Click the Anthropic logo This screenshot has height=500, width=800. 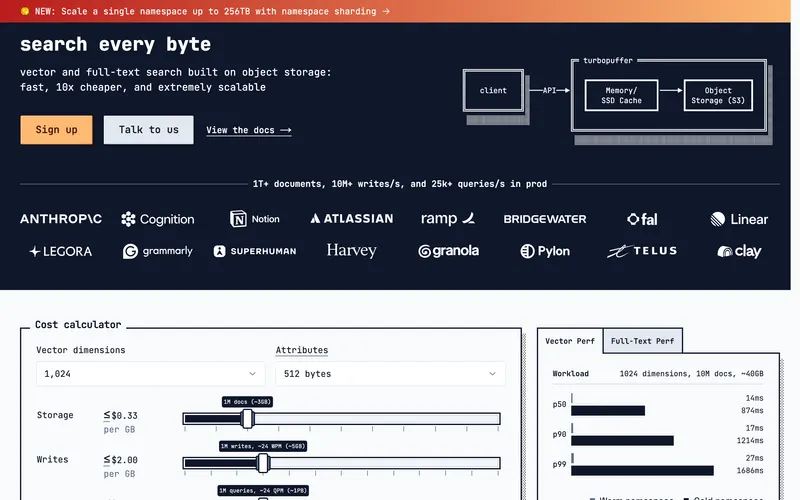pyautogui.click(x=61, y=219)
